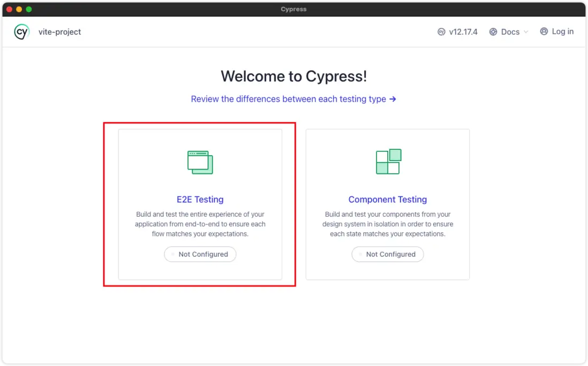Viewport: 588px width, 366px height.
Task: Click the Cypress version badge icon
Action: tap(441, 32)
